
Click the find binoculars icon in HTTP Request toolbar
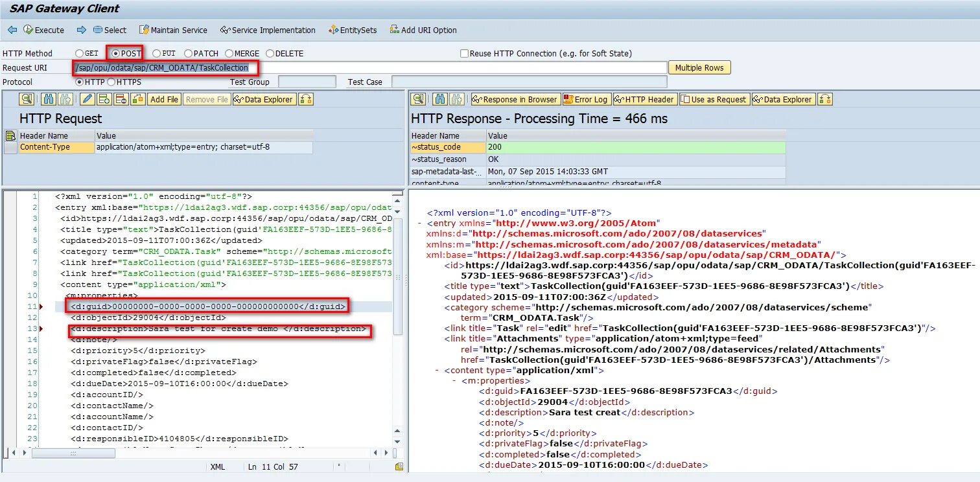(48, 99)
